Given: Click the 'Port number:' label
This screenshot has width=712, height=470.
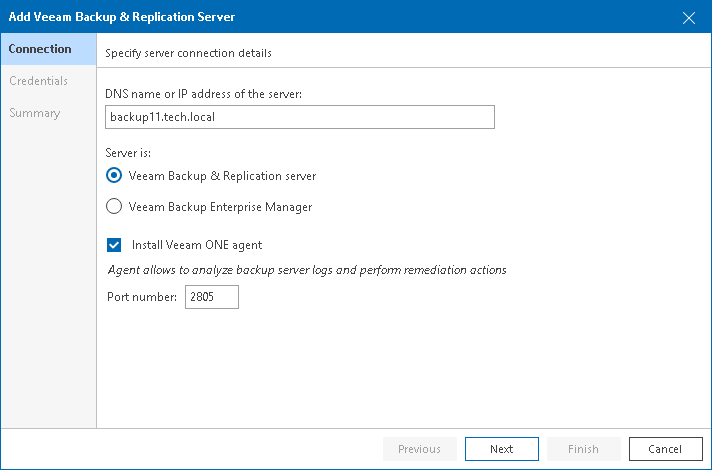Looking at the screenshot, I should [x=142, y=297].
